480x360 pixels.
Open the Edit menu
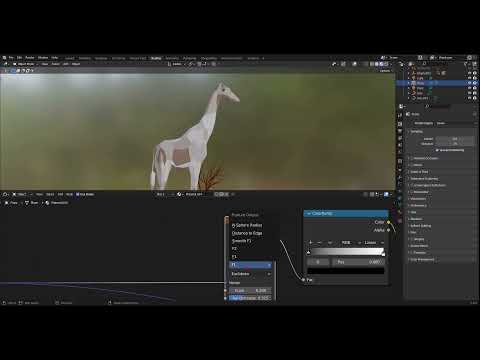19,58
